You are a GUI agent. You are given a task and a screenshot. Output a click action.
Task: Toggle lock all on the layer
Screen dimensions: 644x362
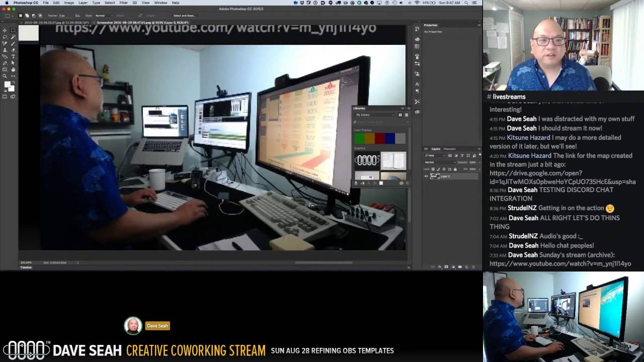point(455,169)
